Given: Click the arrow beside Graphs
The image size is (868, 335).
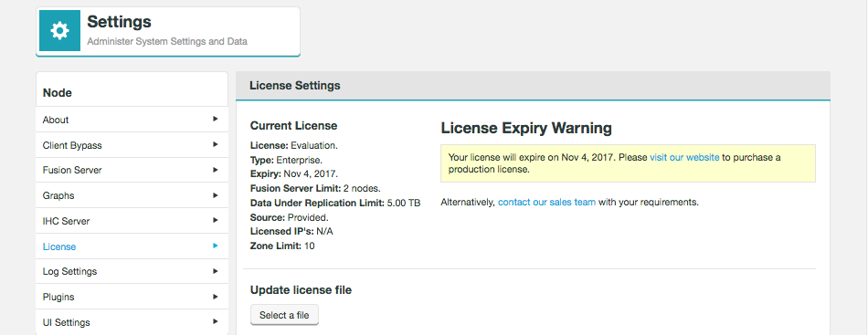Looking at the screenshot, I should 216,195.
